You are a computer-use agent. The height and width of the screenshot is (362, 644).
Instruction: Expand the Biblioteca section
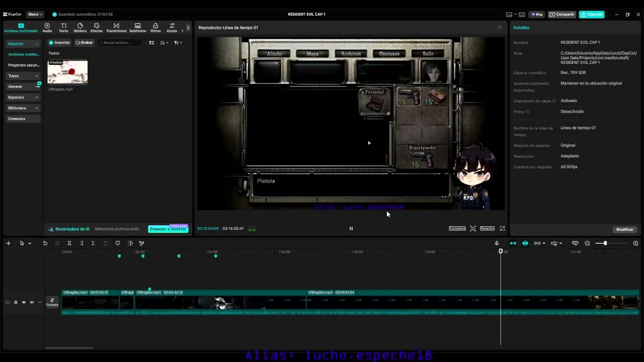click(x=23, y=108)
